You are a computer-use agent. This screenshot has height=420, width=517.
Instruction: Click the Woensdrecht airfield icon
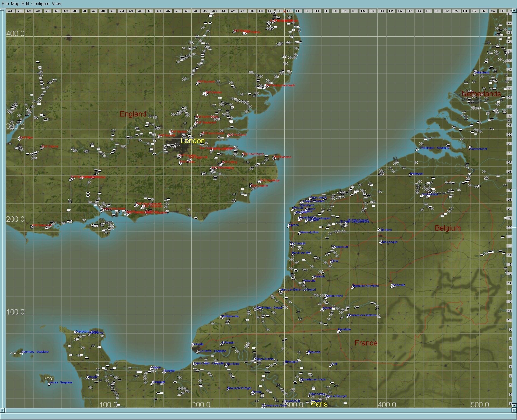pos(470,148)
